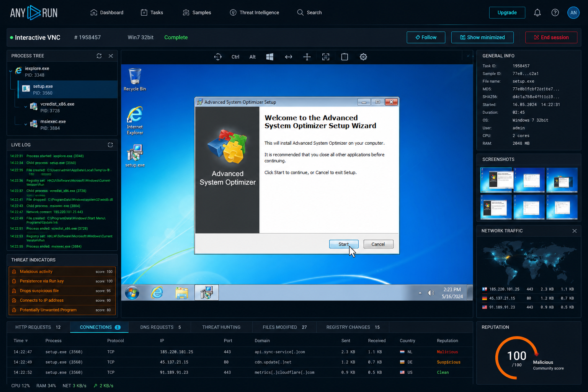Switch to the Threat Hunting tab
Viewport: 588px width, 392px height.
[x=221, y=327]
